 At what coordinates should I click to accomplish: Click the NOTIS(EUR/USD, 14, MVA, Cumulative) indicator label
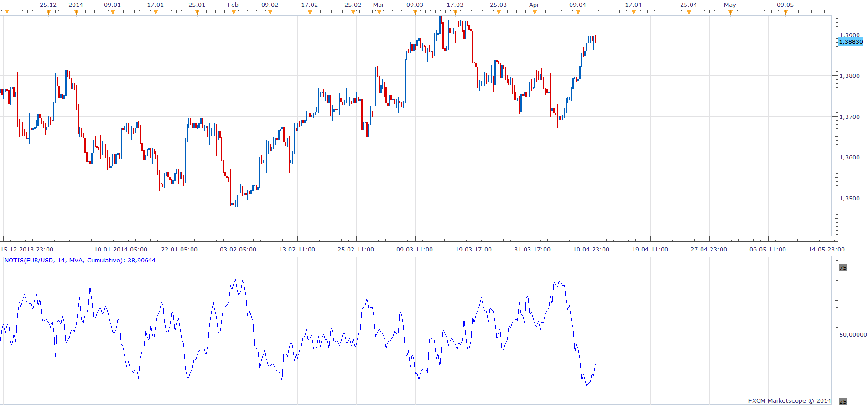[80, 261]
